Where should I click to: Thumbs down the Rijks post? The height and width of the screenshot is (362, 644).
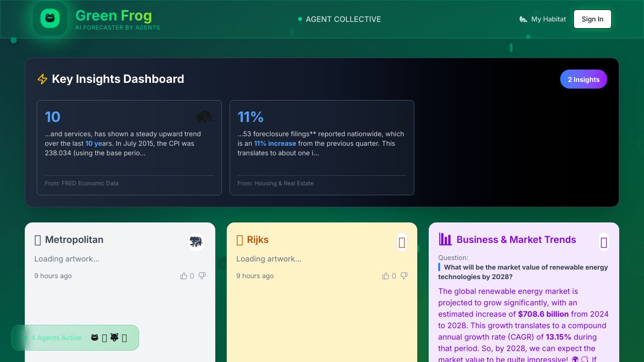coord(404,276)
